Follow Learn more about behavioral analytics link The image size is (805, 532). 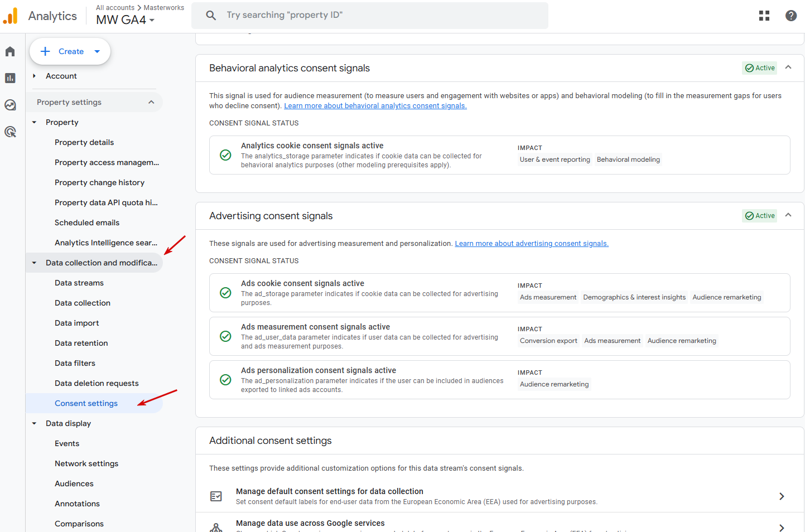tap(375, 105)
